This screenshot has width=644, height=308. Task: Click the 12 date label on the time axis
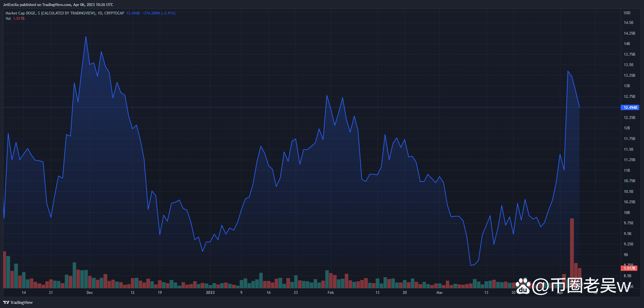(x=132, y=293)
